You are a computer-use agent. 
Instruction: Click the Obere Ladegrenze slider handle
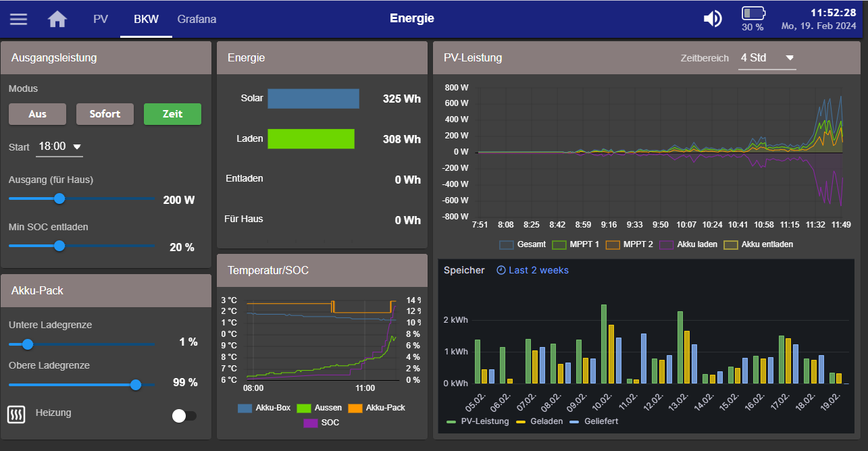(x=136, y=384)
